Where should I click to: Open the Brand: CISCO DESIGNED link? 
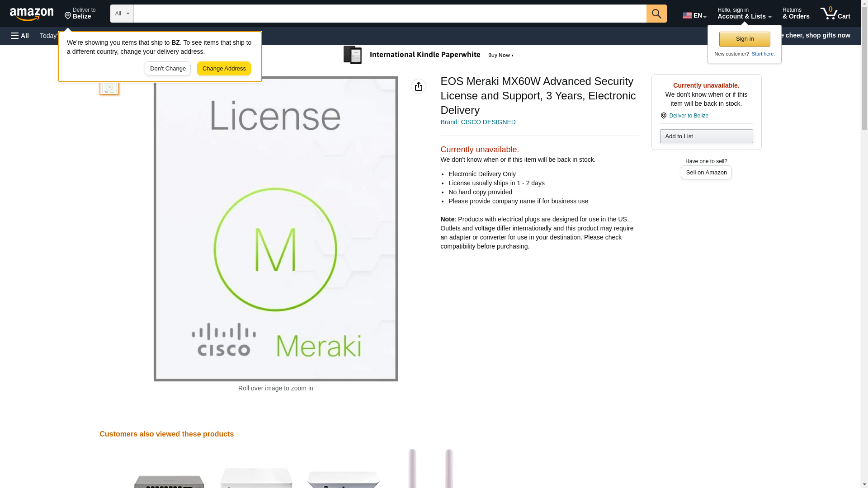click(477, 122)
